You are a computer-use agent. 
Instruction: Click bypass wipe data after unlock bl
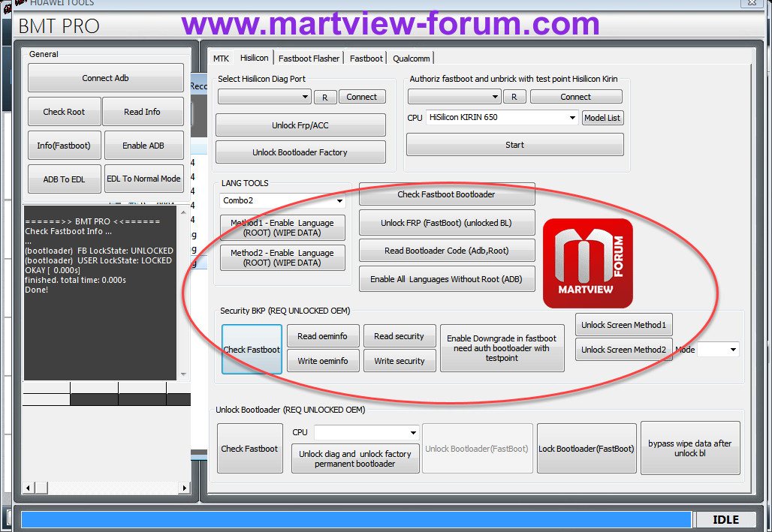[690, 448]
